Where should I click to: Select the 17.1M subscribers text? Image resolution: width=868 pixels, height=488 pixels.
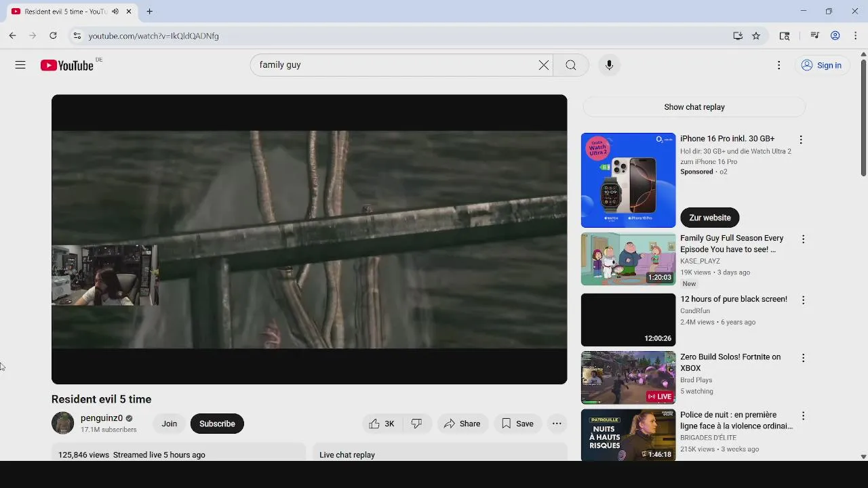(108, 430)
